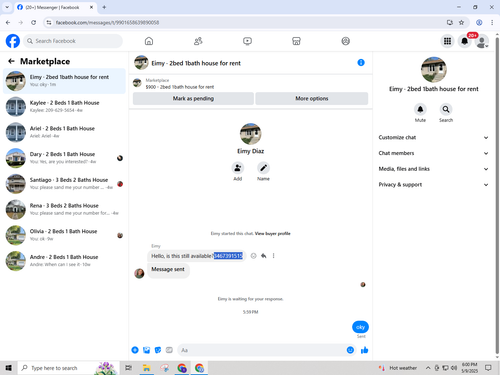Open the chat Andre - 2 Beds 1 Bath House
500x375 pixels.
click(64, 260)
